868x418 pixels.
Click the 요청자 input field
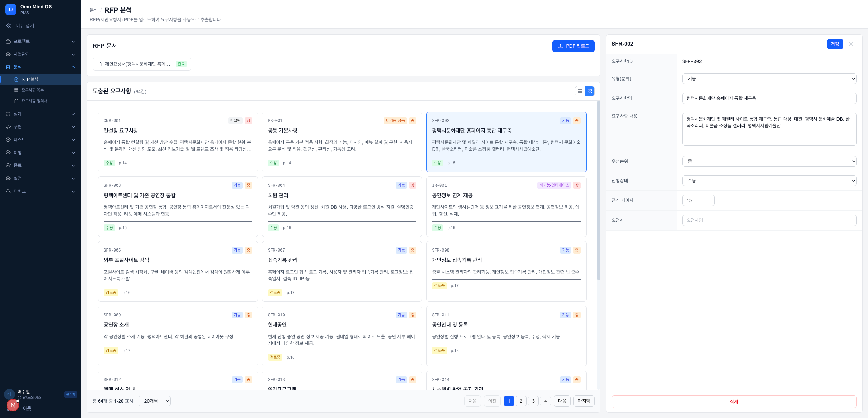click(769, 220)
